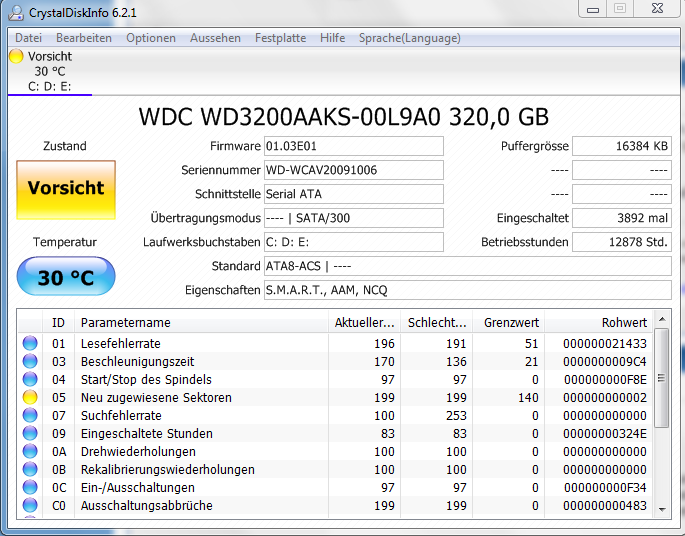Open the Bearbeiten menu
The image size is (685, 536).
[x=84, y=38]
